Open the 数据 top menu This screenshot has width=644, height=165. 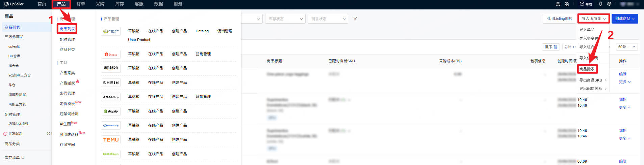158,4
